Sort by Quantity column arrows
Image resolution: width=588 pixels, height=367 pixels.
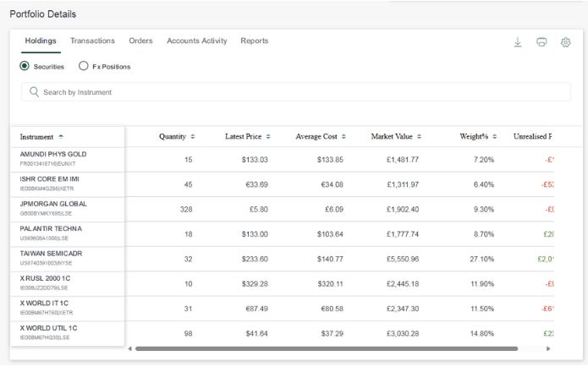[x=192, y=137]
